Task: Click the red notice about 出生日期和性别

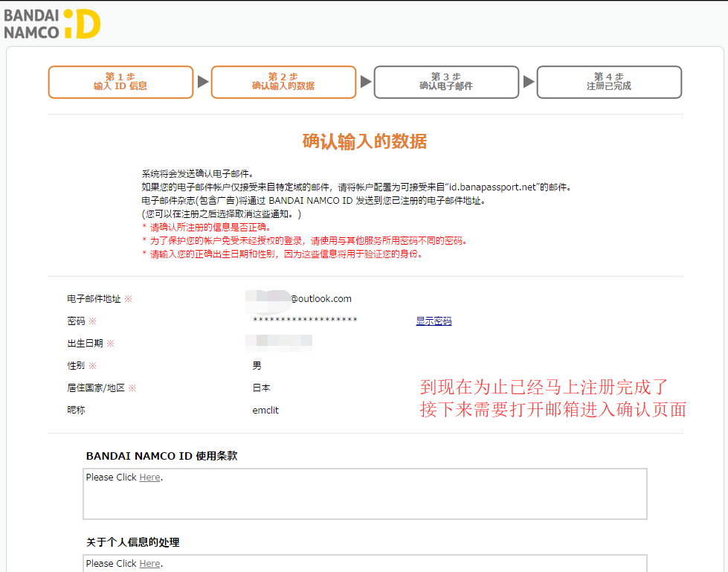Action: (283, 254)
